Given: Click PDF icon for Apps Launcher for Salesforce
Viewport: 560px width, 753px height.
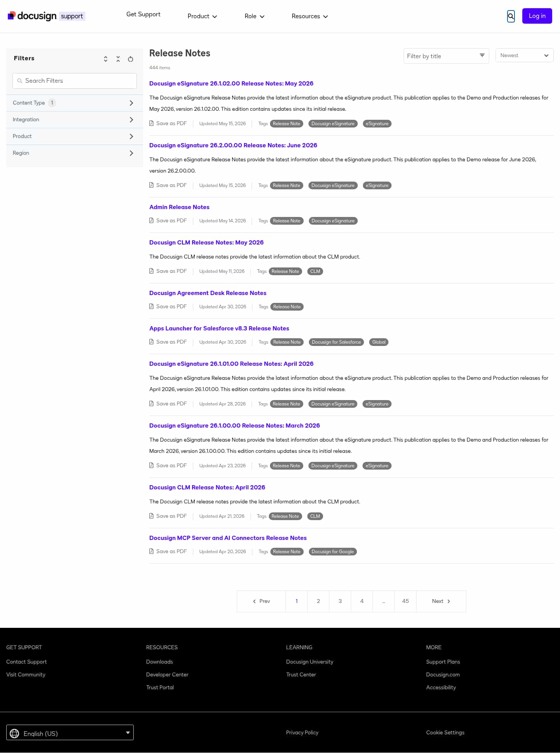Looking at the screenshot, I should [x=151, y=342].
